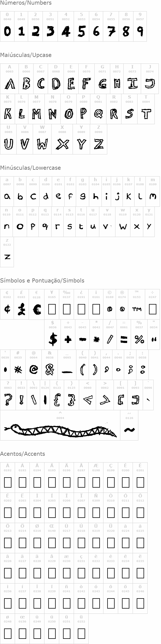
Task: Select the uppercase Q glyph
Action: tap(98, 114)
